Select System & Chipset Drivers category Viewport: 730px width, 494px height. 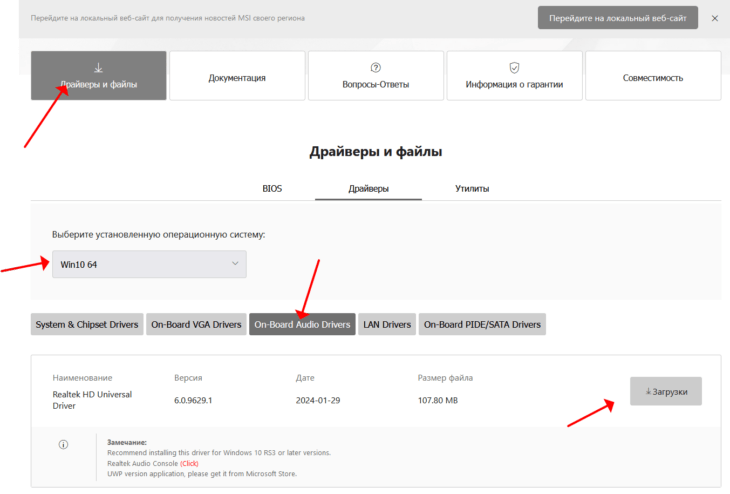click(x=87, y=325)
